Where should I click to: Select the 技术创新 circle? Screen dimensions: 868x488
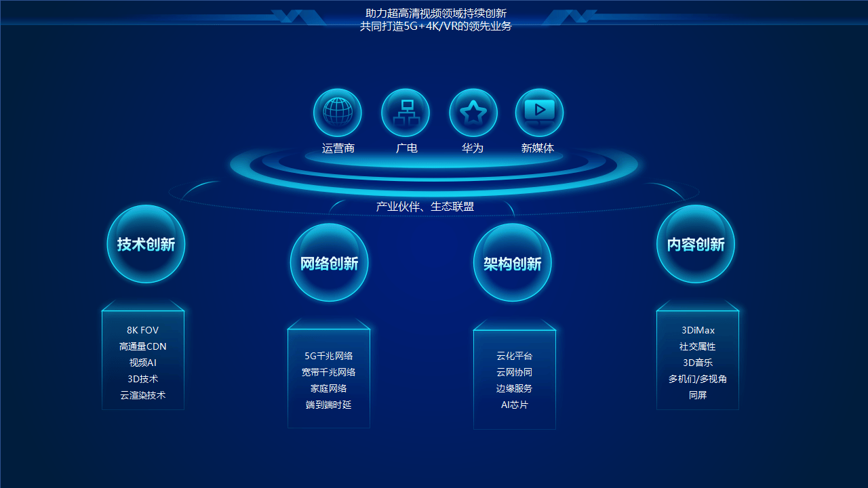(x=146, y=244)
